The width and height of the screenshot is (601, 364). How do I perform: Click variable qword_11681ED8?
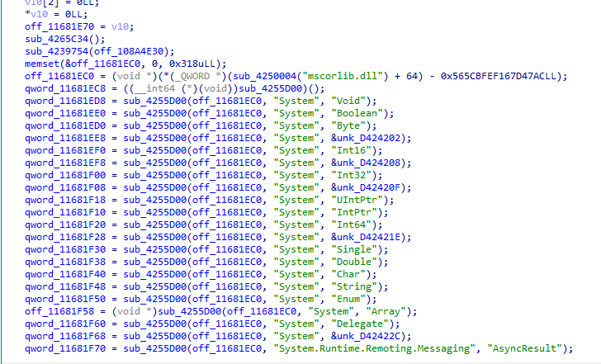[65, 101]
